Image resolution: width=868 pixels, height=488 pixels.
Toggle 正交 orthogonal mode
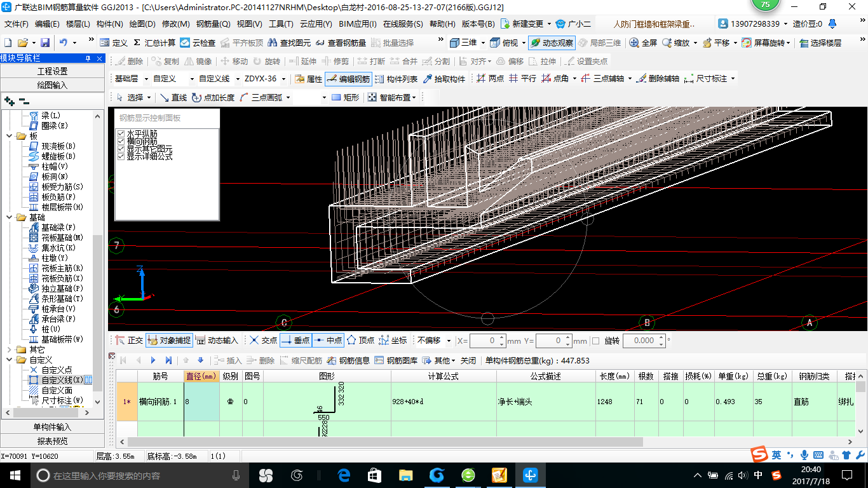[129, 341]
